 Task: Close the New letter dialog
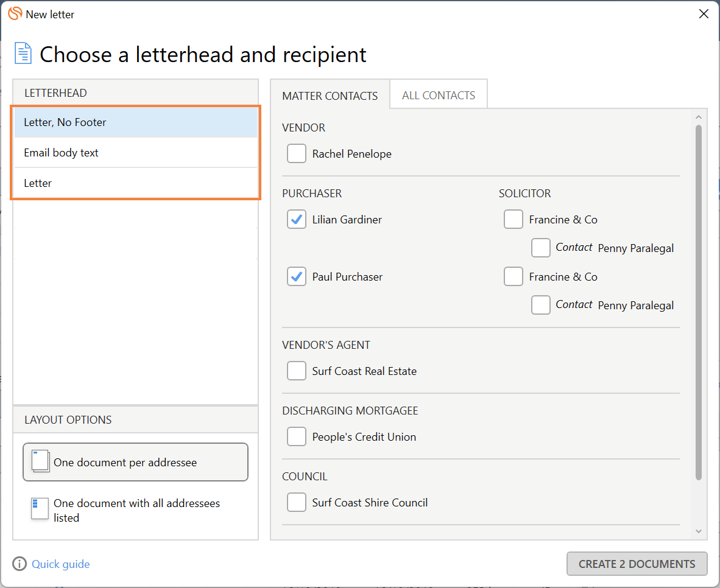[x=704, y=14]
